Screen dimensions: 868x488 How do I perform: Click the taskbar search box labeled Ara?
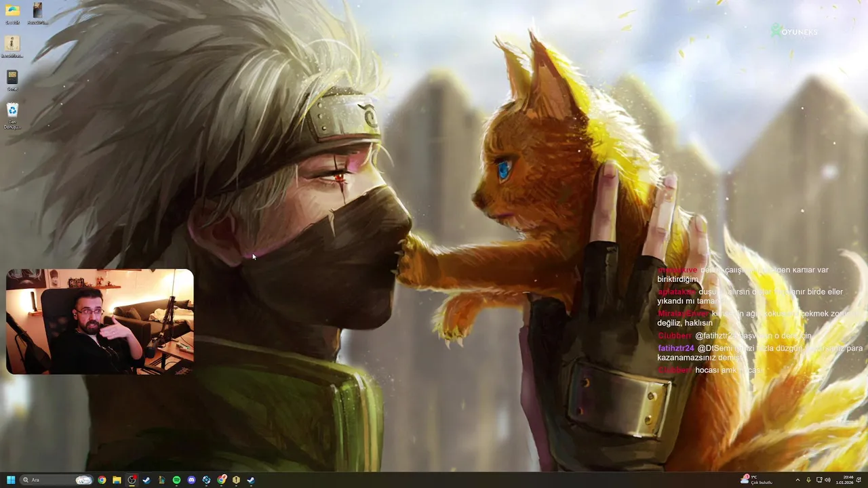point(56,480)
